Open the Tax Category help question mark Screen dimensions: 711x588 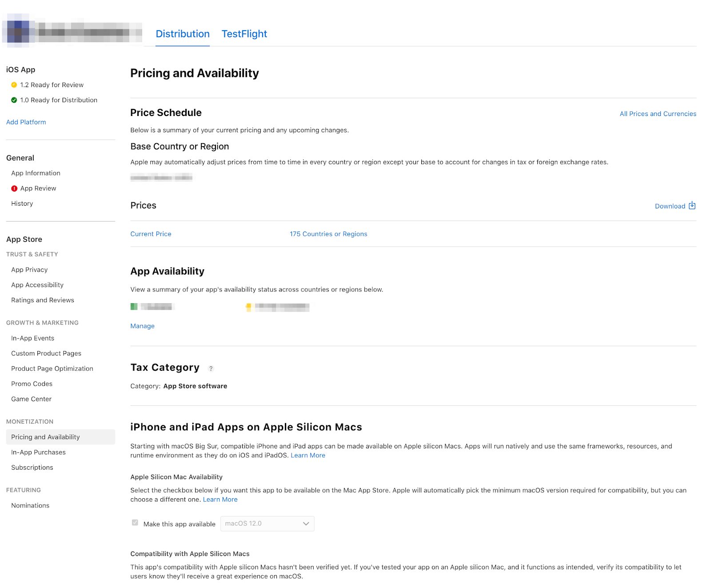pyautogui.click(x=211, y=368)
